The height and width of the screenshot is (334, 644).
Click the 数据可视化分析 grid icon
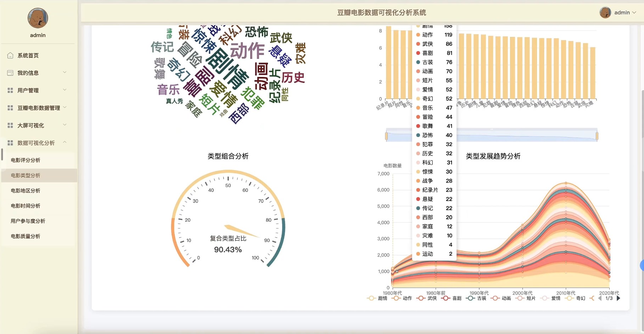click(x=10, y=143)
